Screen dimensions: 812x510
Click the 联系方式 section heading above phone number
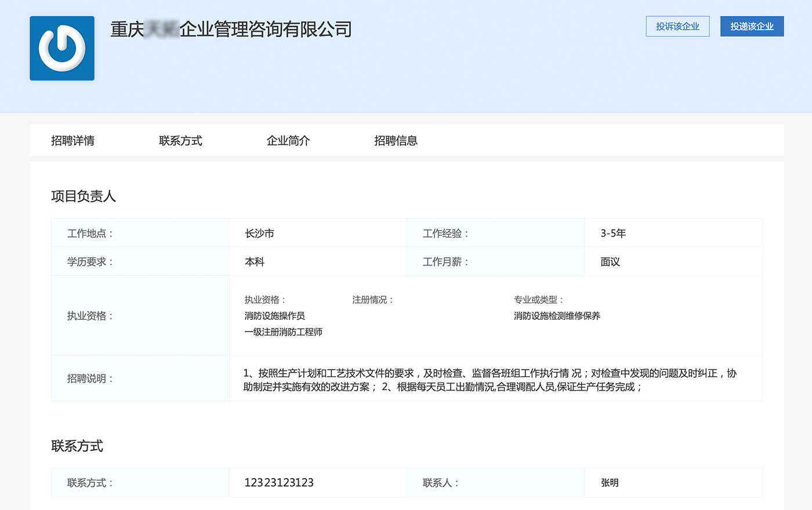(x=77, y=446)
